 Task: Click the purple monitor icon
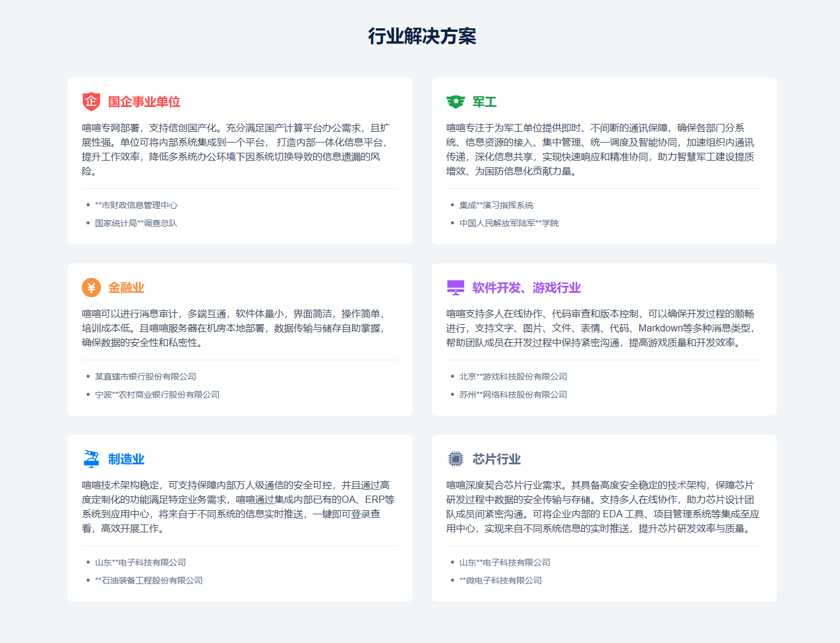pyautogui.click(x=455, y=288)
